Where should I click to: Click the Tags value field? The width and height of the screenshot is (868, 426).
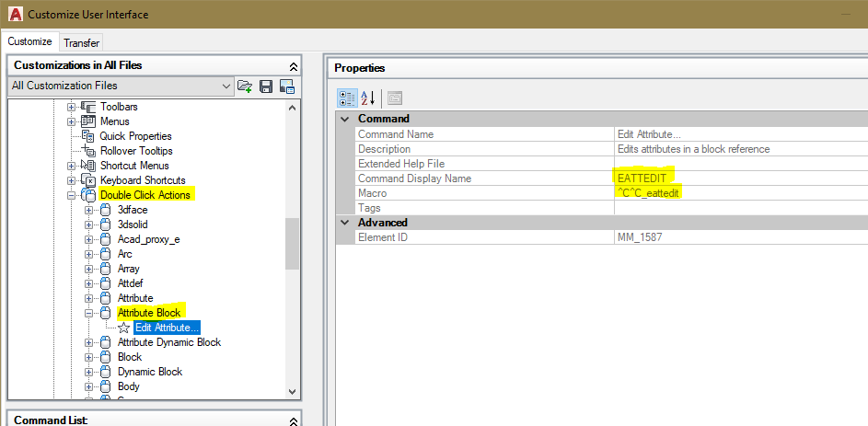[741, 208]
